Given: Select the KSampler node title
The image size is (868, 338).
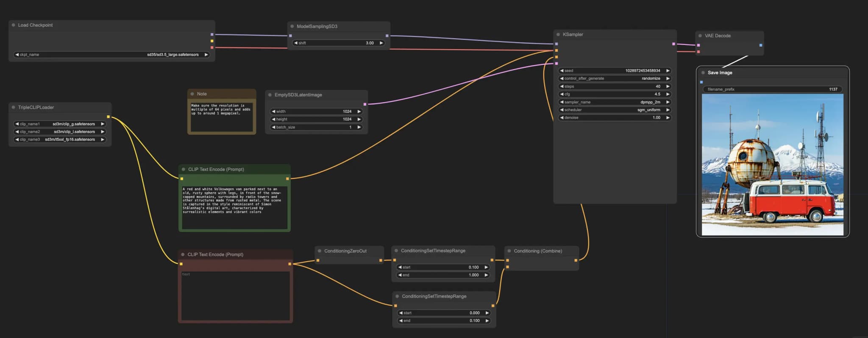Looking at the screenshot, I should pyautogui.click(x=573, y=34).
